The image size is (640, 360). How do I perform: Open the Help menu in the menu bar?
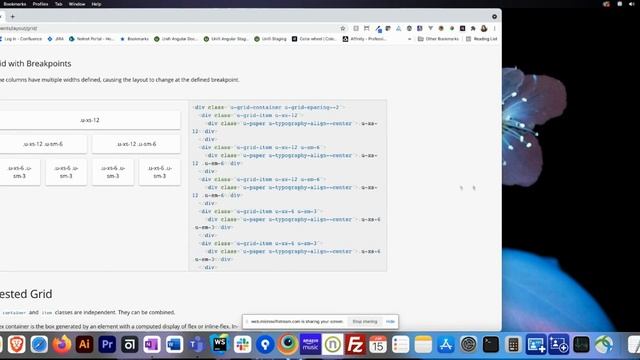[x=96, y=4]
